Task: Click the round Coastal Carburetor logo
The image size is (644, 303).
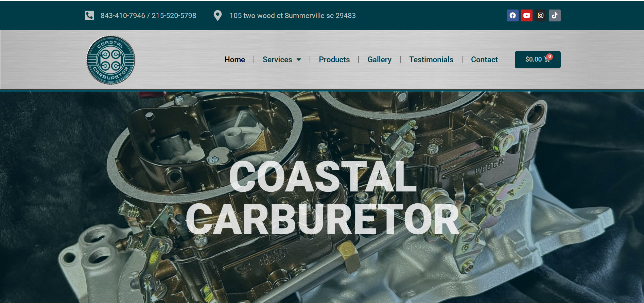Action: pyautogui.click(x=111, y=60)
